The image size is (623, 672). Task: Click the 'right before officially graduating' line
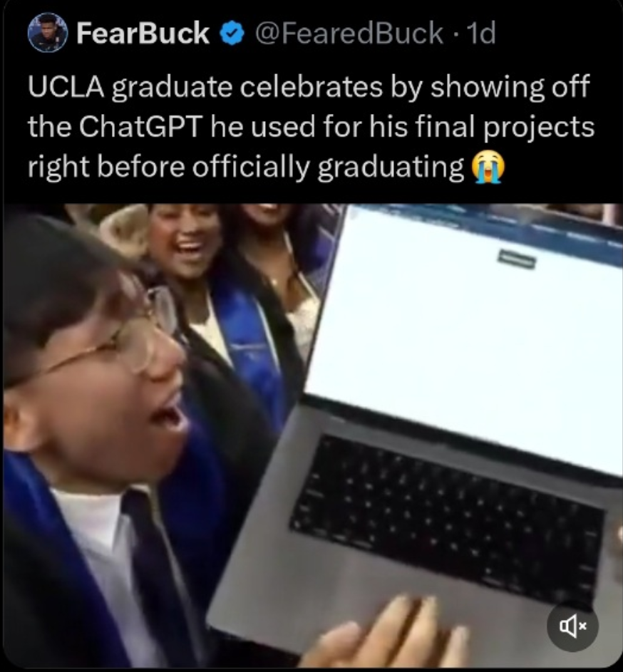click(246, 167)
